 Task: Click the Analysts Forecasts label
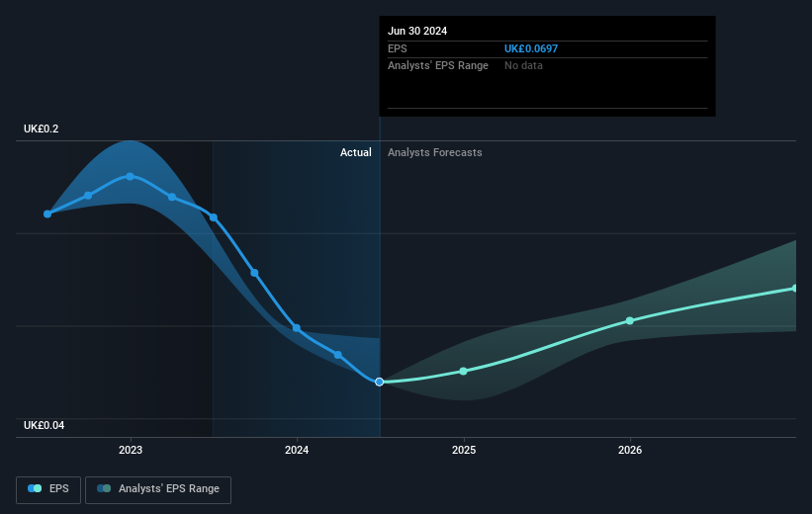click(435, 152)
